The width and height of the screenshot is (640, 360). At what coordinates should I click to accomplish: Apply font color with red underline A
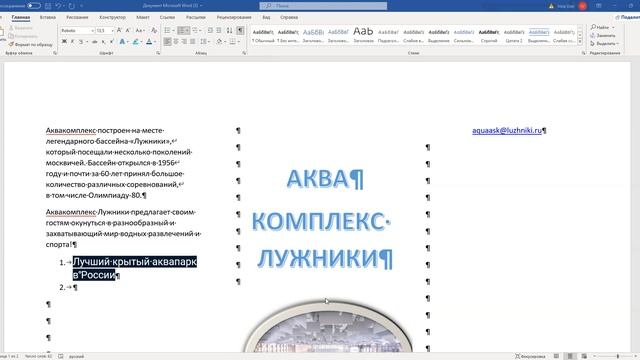[149, 42]
